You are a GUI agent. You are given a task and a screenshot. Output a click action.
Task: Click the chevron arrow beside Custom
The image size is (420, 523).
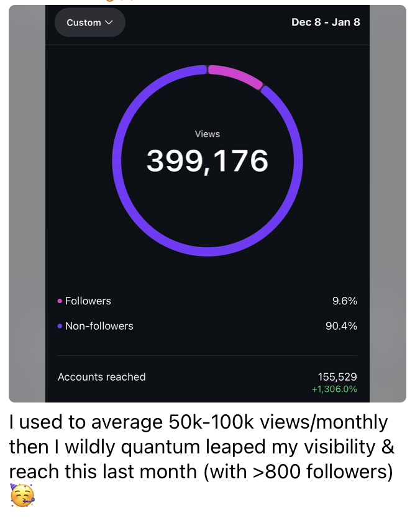point(109,22)
